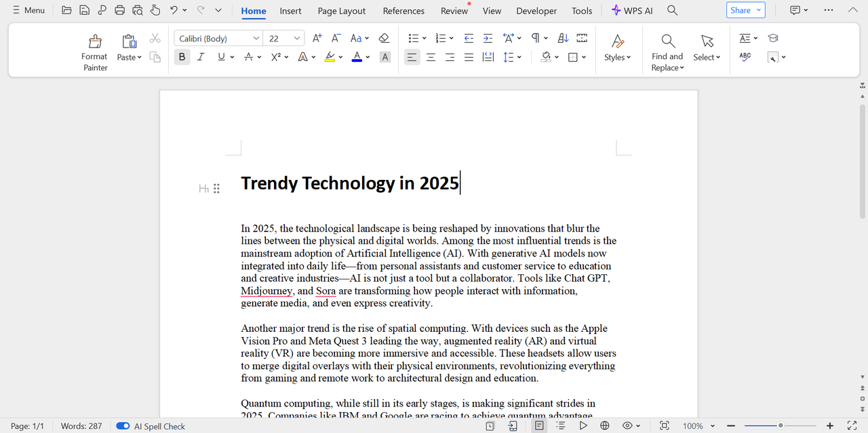
Task: Apply the blue font color
Action: [357, 57]
